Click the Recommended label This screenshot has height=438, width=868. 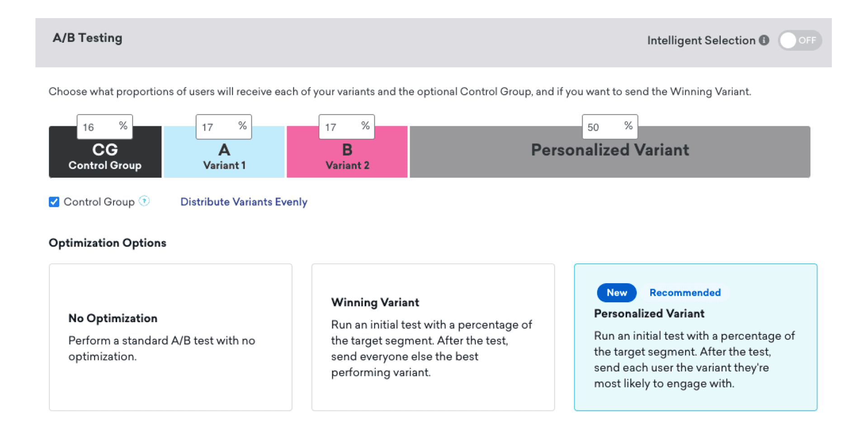point(685,293)
